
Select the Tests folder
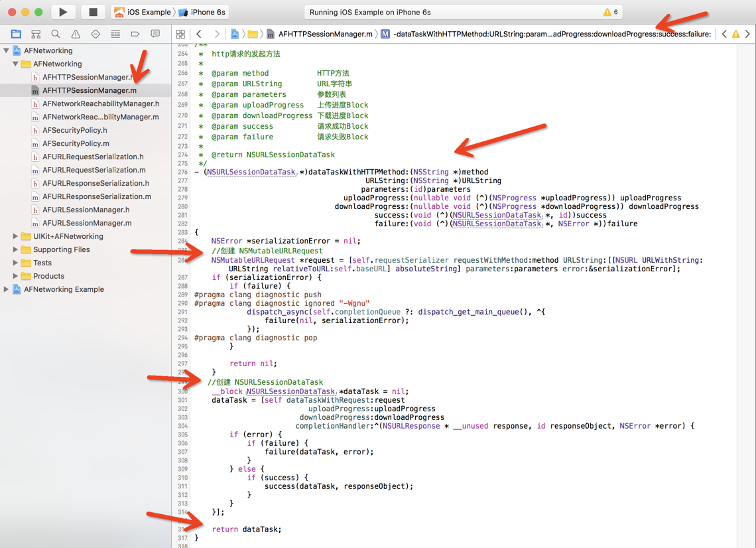[x=86, y=263]
